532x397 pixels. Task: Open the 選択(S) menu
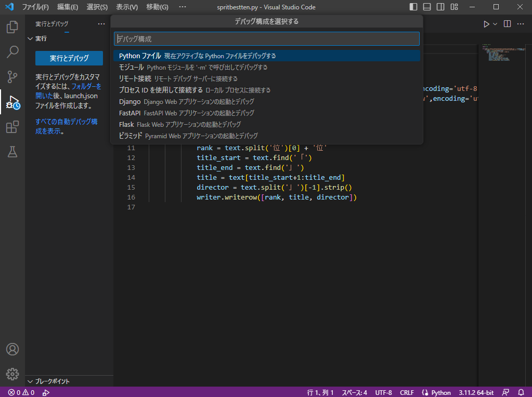pos(97,7)
